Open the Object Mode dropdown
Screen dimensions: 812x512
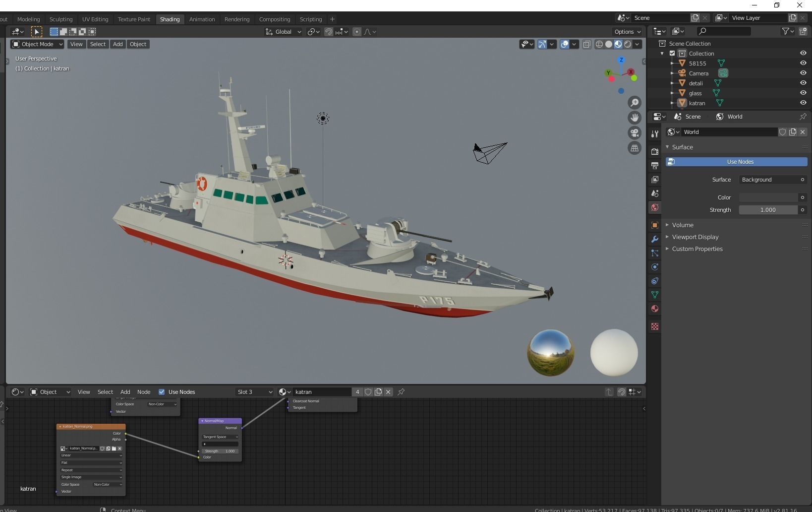(x=37, y=44)
